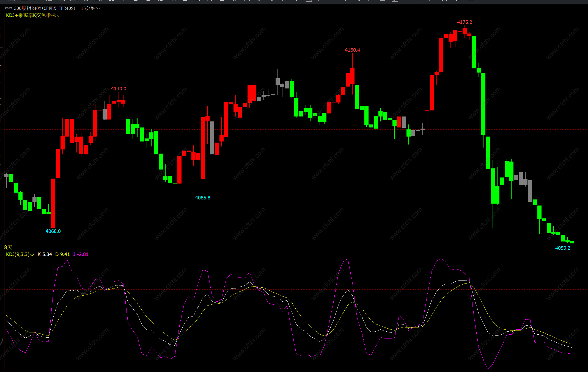Click the 4175.2 high price label
The height and width of the screenshot is (372, 588).
(x=465, y=22)
